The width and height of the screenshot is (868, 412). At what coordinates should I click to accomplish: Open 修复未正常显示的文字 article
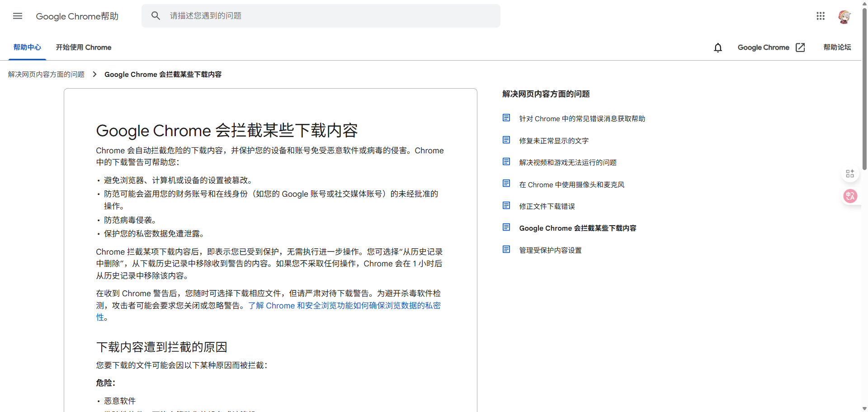point(554,141)
